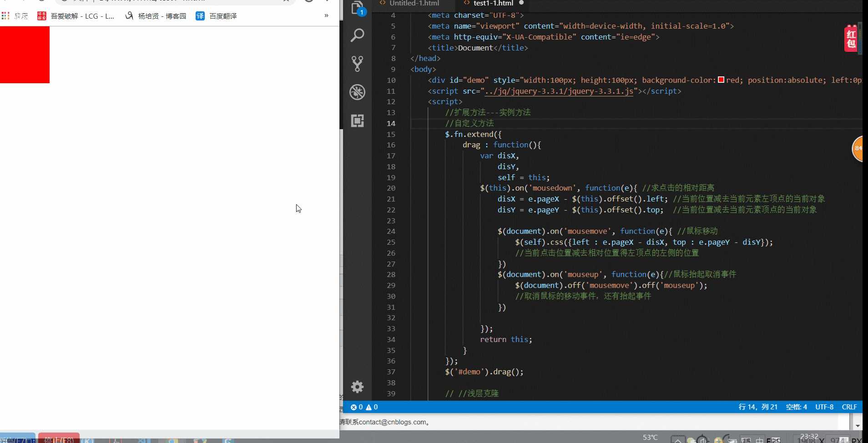Viewport: 868px width, 443px height.
Task: Click the 53℃ temperature indicator in taskbar
Action: tap(650, 438)
